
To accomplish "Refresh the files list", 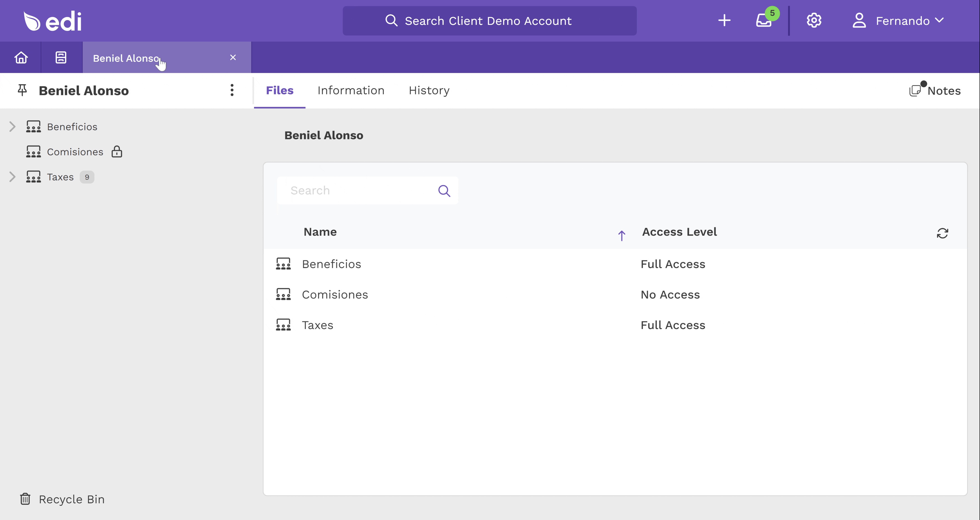I will click(943, 233).
